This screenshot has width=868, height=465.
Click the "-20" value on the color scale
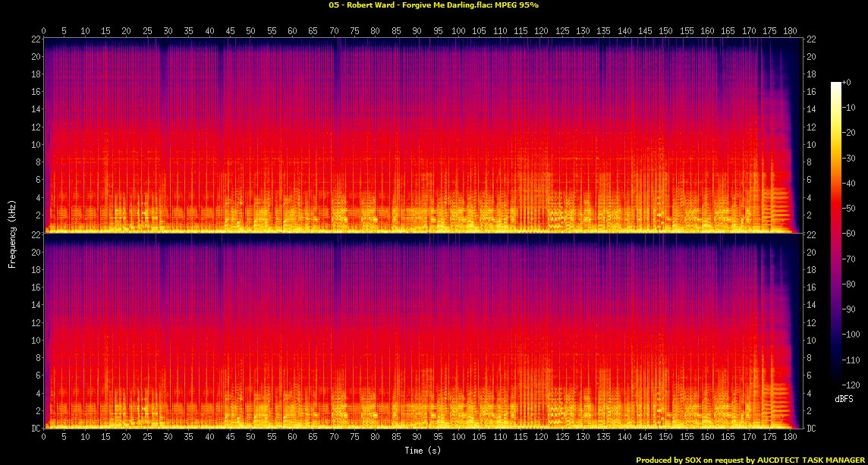coord(849,133)
